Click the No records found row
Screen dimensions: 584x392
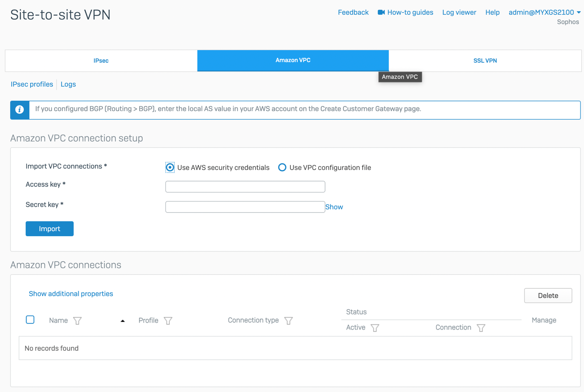click(x=295, y=348)
